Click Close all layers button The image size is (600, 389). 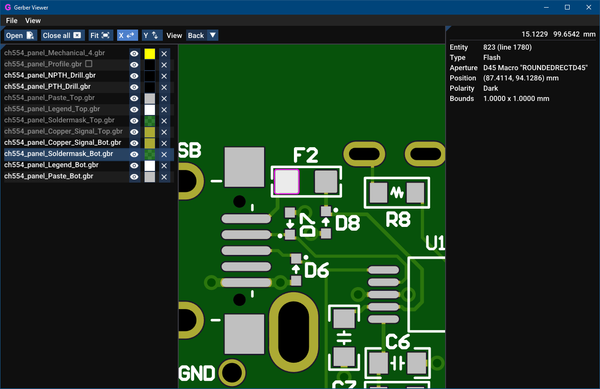62,36
